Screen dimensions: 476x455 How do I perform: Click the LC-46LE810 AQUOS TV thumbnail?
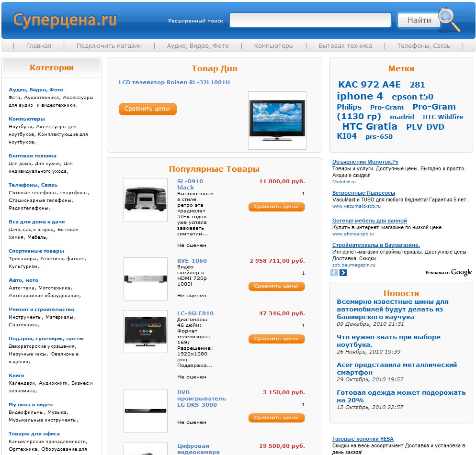tap(146, 332)
